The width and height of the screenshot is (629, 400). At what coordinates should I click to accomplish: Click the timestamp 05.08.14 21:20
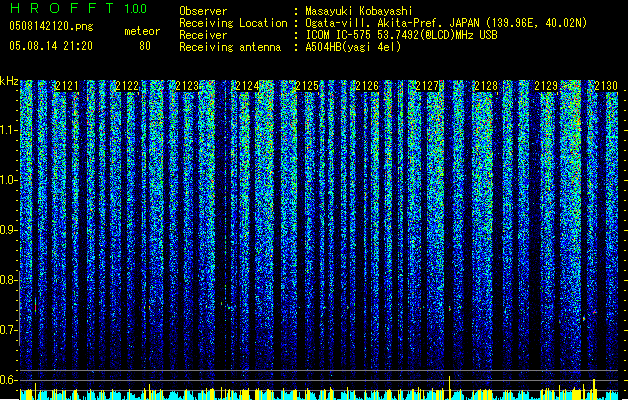51,46
